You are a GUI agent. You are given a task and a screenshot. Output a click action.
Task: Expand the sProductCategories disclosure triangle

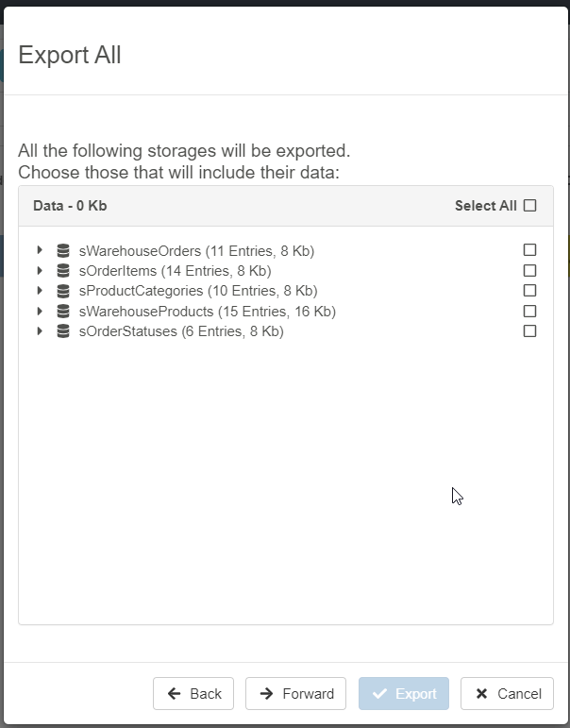click(40, 291)
